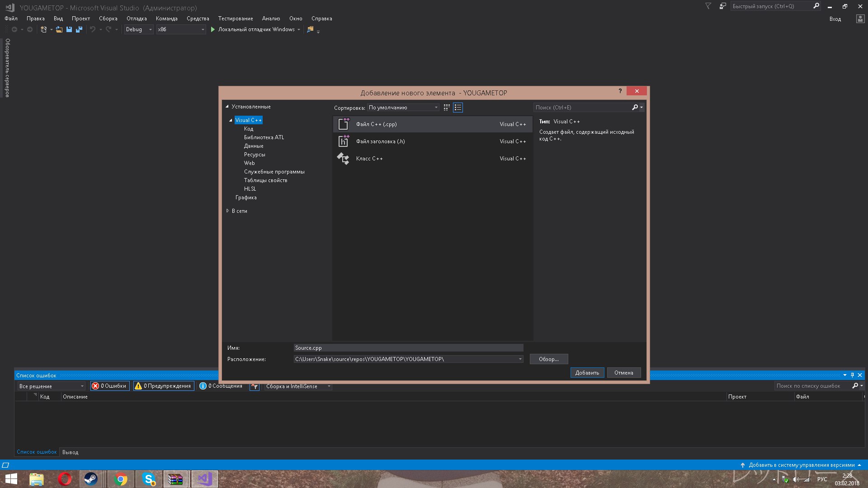Viewport: 868px width, 488px height.
Task: Click Quick Launch search magnifier icon
Action: [816, 6]
